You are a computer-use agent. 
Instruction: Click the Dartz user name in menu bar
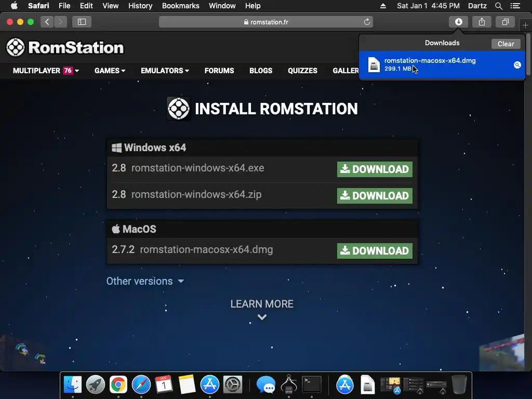(x=477, y=6)
